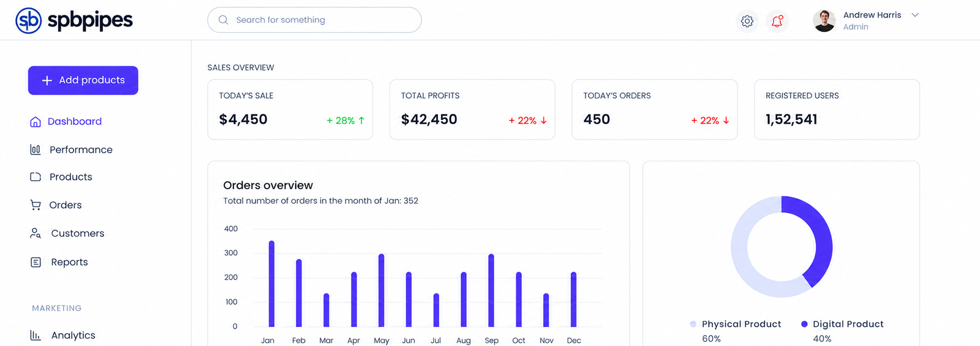980x346 pixels.
Task: Open the Customers menu item
Action: [x=78, y=233]
